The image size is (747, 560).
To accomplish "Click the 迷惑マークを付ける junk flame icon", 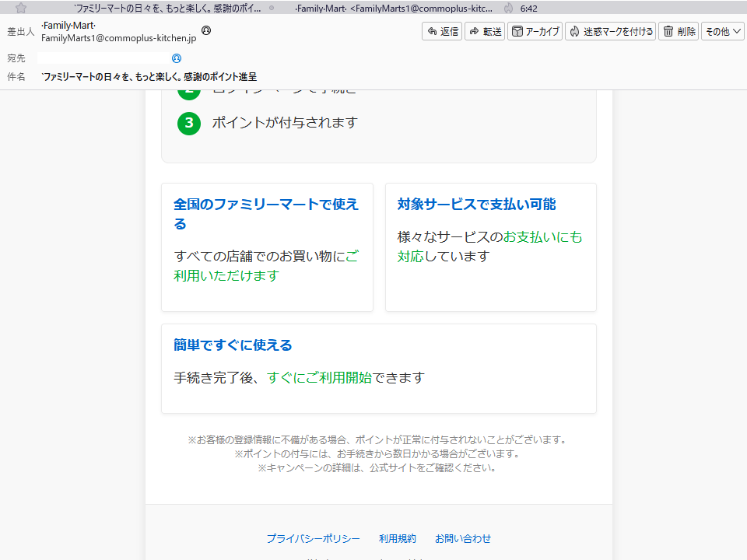I will coord(575,31).
